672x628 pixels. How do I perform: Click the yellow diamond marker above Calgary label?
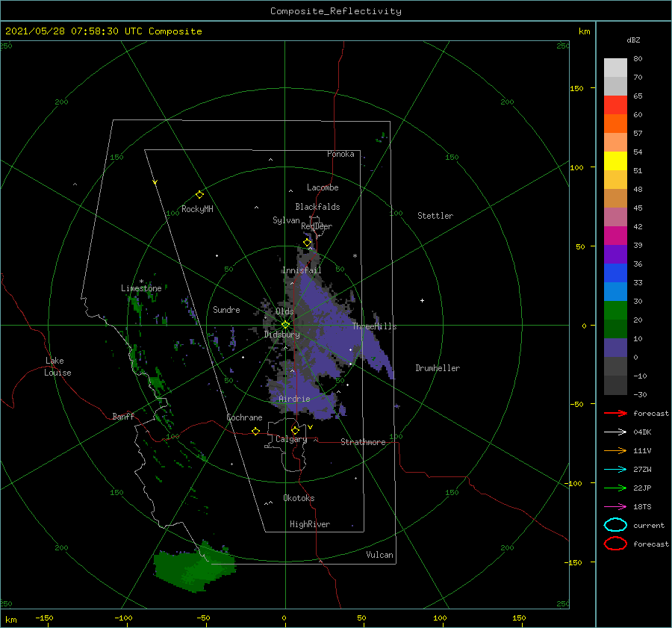[x=295, y=430]
